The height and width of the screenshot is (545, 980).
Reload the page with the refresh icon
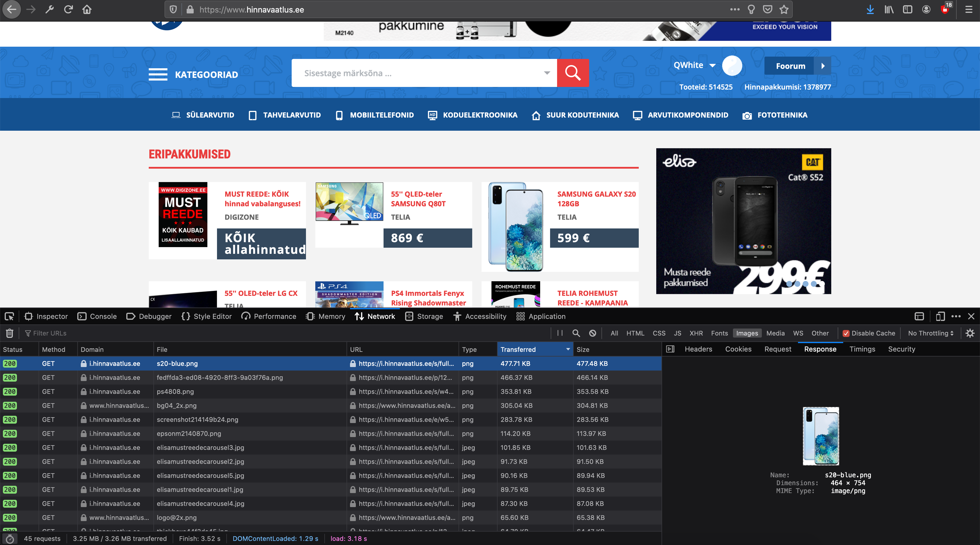tap(68, 10)
